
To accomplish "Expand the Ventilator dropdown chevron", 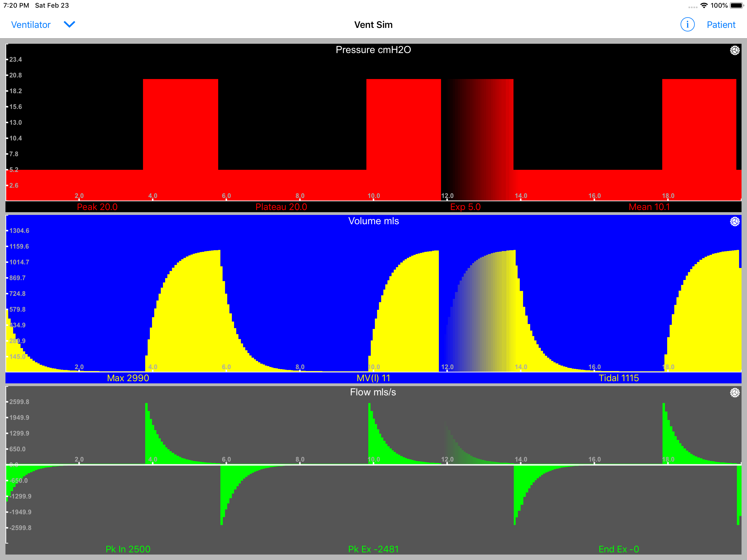I will click(x=69, y=24).
